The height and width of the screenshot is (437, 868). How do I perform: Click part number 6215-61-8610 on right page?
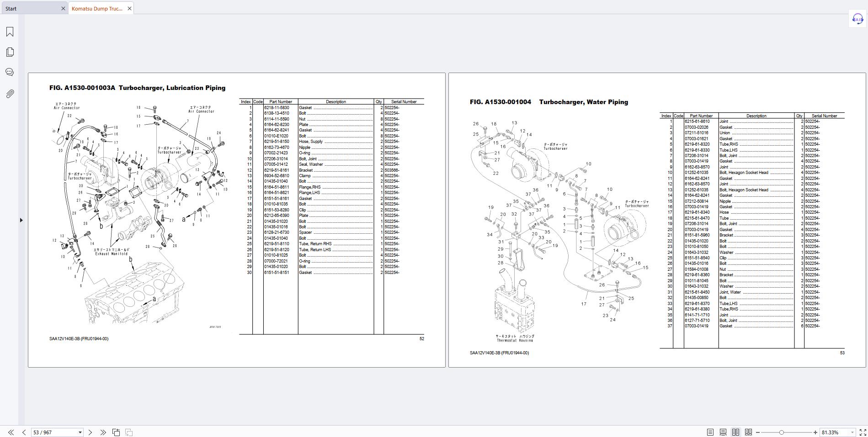(x=697, y=122)
